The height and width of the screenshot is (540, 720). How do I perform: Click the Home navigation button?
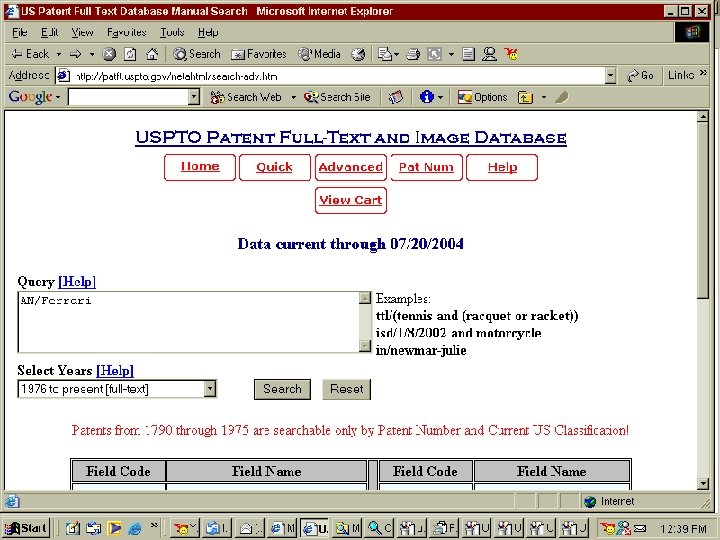coord(200,167)
